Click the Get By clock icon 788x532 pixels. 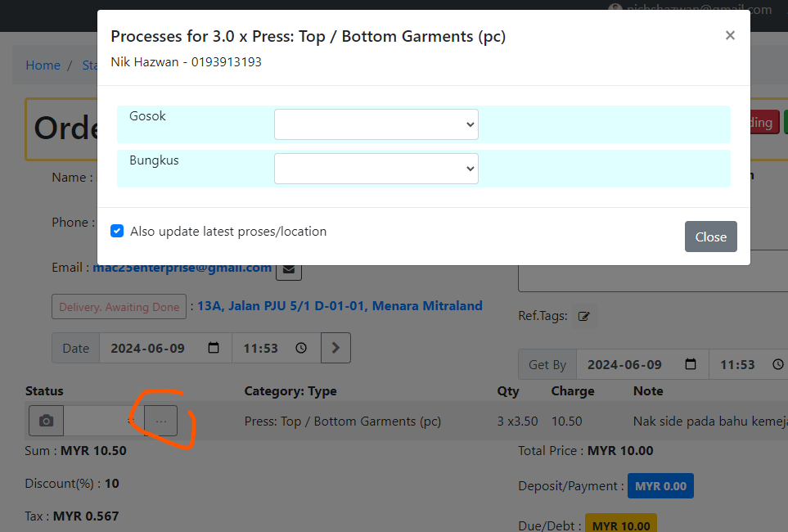pos(777,363)
